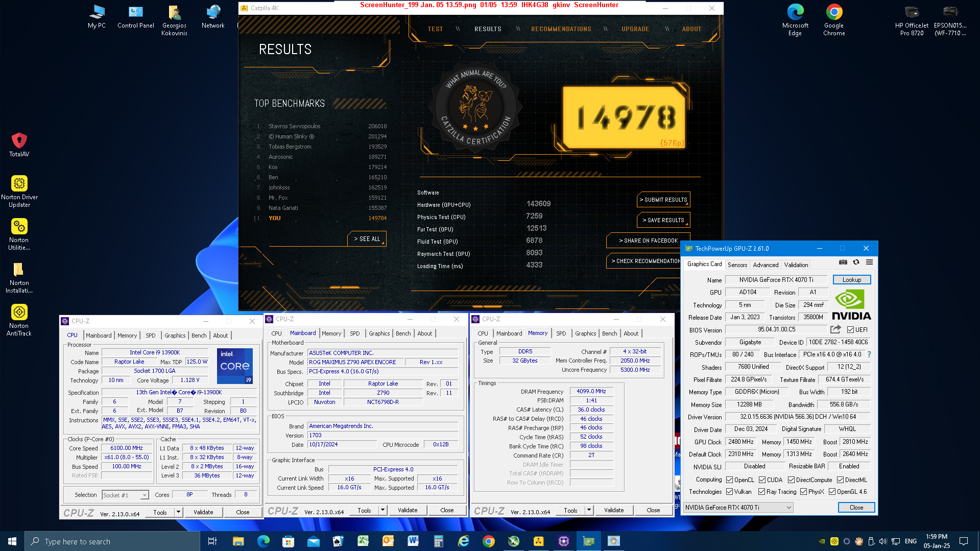Toggle the PhysX checkbox
980x551 pixels.
[803, 491]
